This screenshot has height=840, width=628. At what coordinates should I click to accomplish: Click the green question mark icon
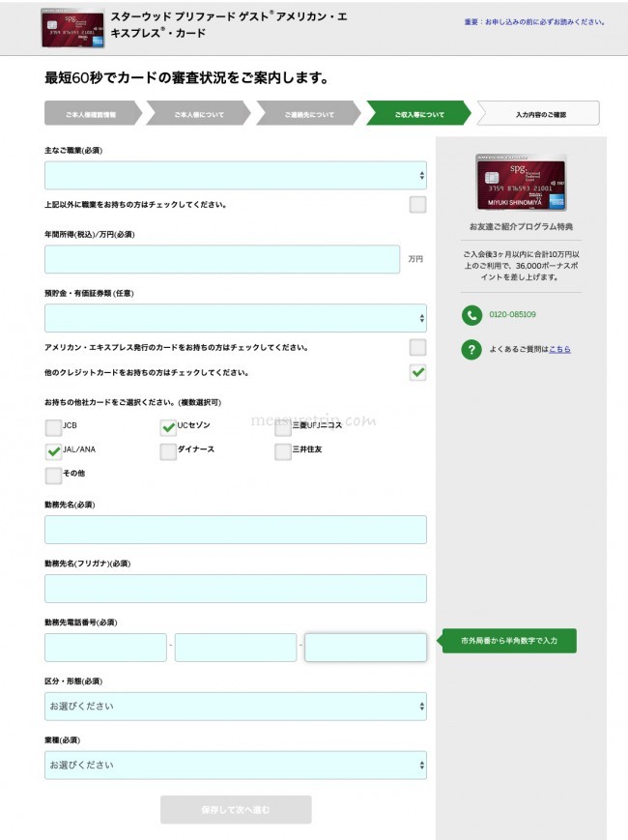[471, 349]
